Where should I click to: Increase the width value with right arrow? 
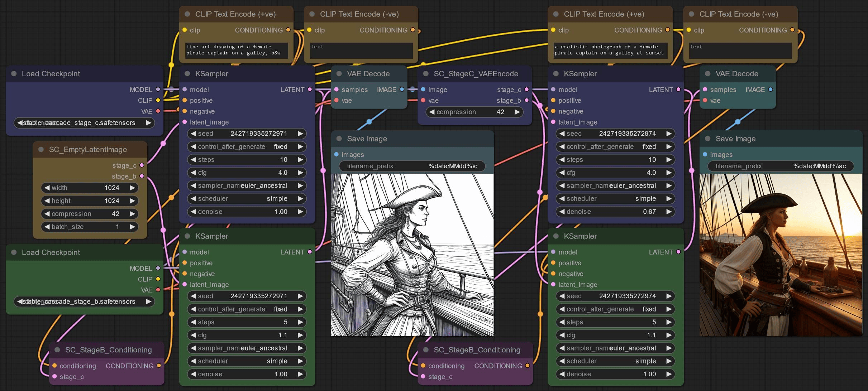click(132, 188)
